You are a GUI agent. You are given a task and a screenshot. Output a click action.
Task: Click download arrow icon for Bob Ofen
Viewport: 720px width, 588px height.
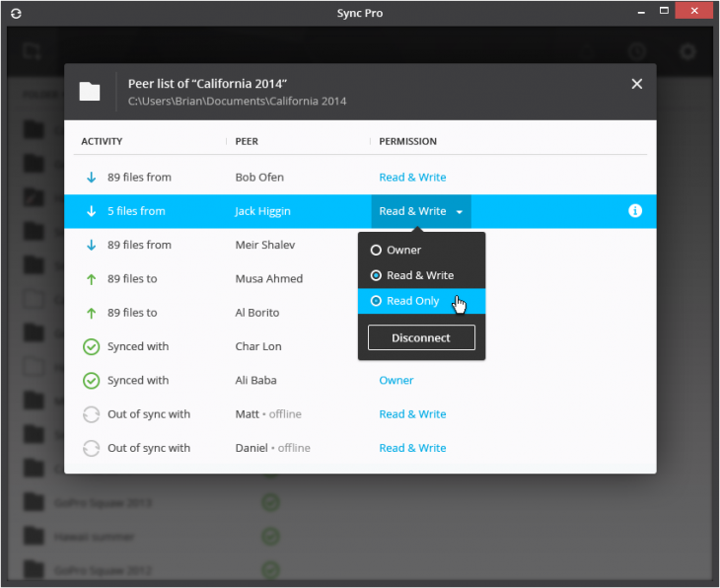pyautogui.click(x=92, y=178)
